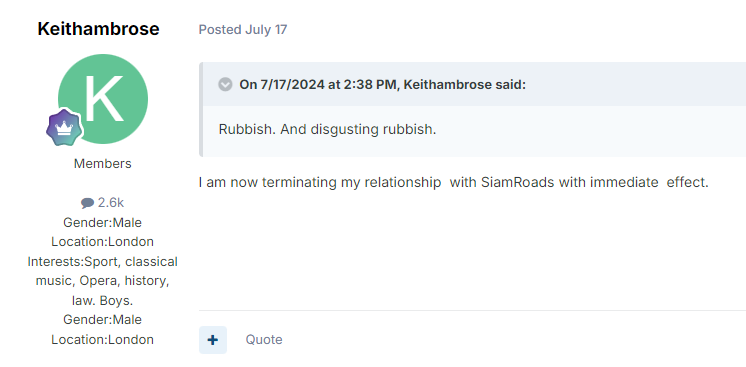This screenshot has height=367, width=746.
Task: Click the "law. Boys." interests line
Action: tap(103, 301)
